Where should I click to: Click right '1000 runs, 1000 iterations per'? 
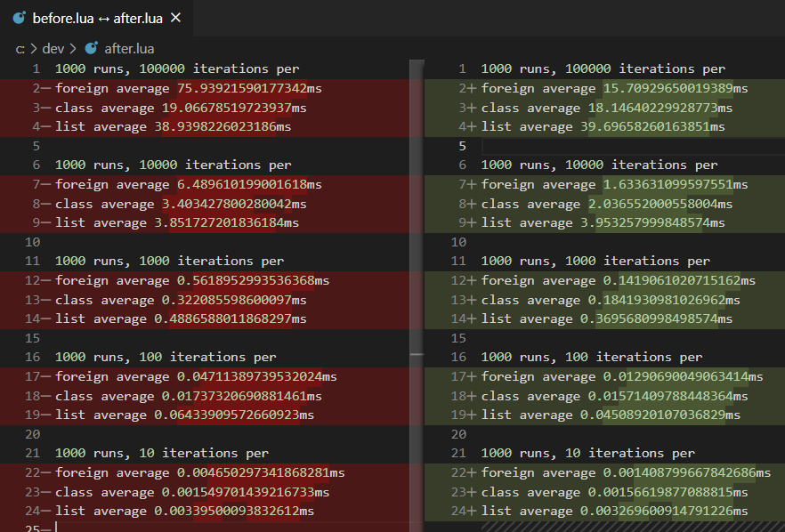pos(595,262)
